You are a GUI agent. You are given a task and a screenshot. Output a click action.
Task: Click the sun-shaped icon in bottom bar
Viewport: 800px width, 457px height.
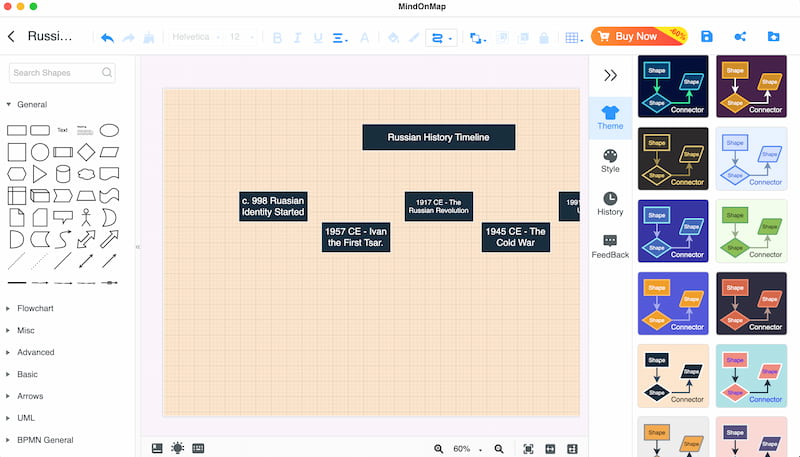tap(177, 448)
